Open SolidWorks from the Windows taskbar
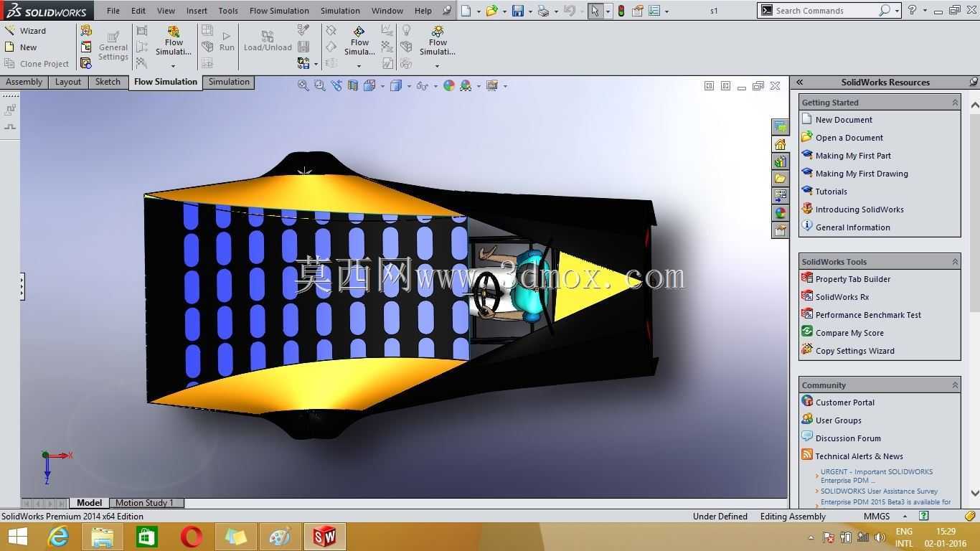This screenshot has height=551, width=980. 324,537
